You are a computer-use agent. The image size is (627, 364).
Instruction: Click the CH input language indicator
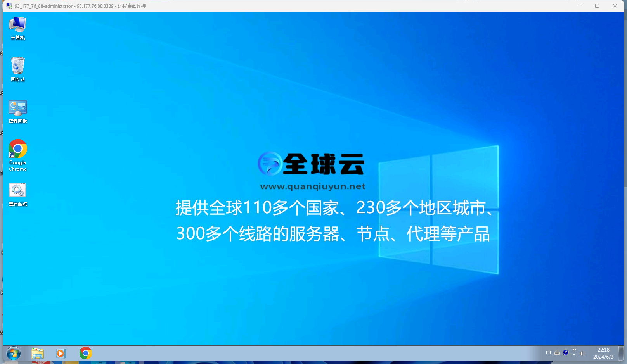[548, 353]
